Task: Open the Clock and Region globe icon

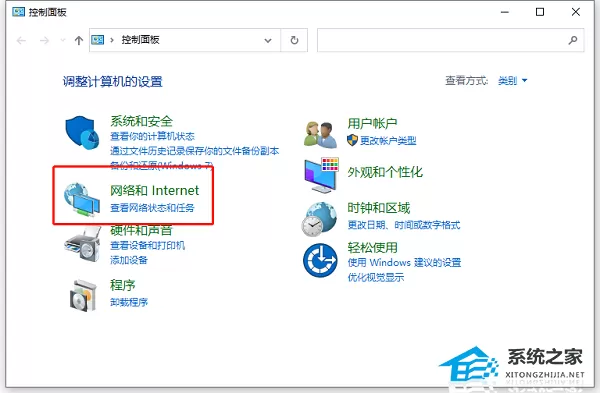Action: point(319,219)
